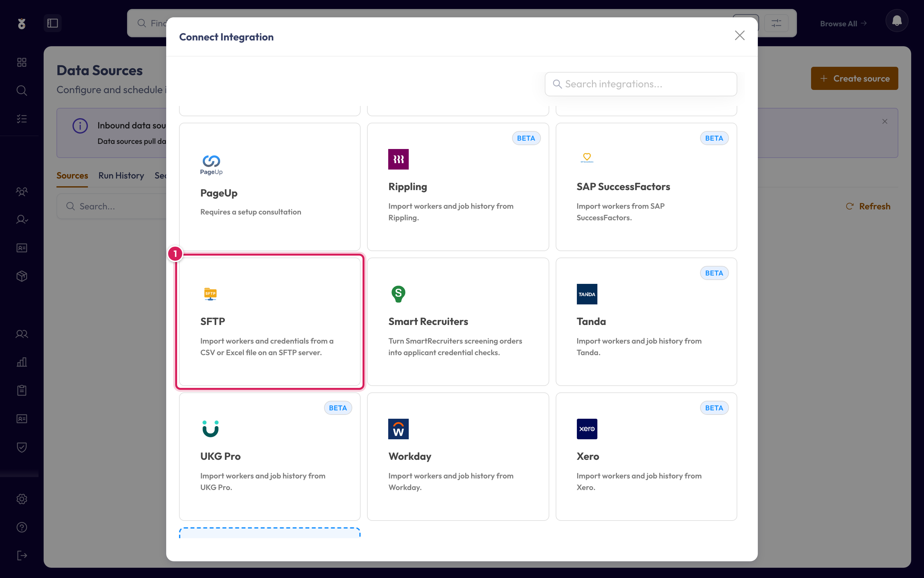Screen dimensions: 924x578
Task: Follow the Browse All link
Action: tap(843, 24)
